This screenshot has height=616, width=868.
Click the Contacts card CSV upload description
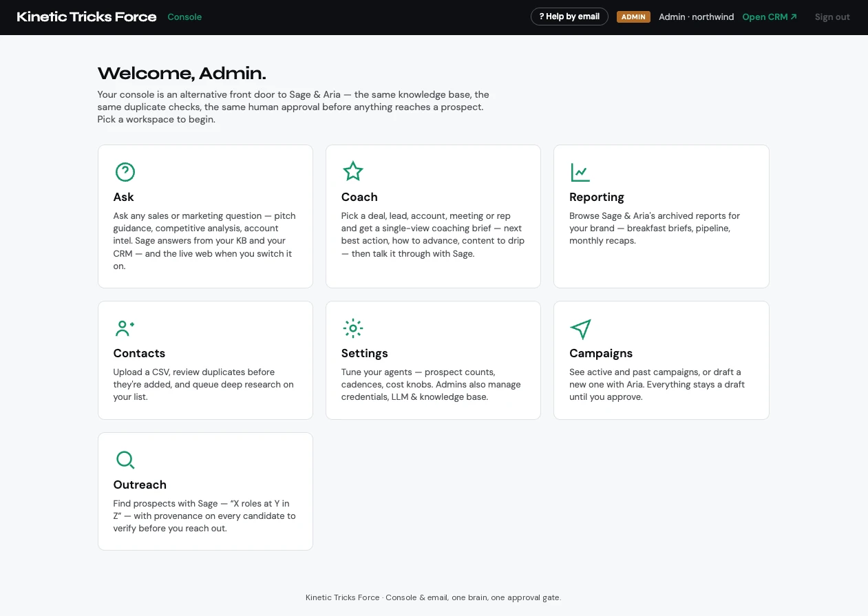point(203,385)
